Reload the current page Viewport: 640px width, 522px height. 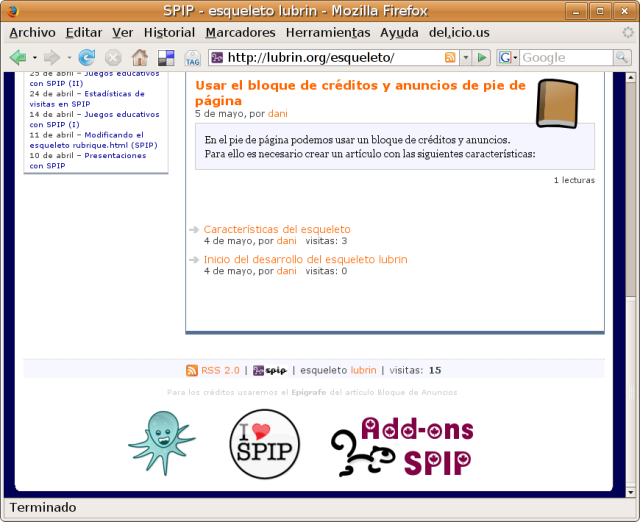point(87,57)
